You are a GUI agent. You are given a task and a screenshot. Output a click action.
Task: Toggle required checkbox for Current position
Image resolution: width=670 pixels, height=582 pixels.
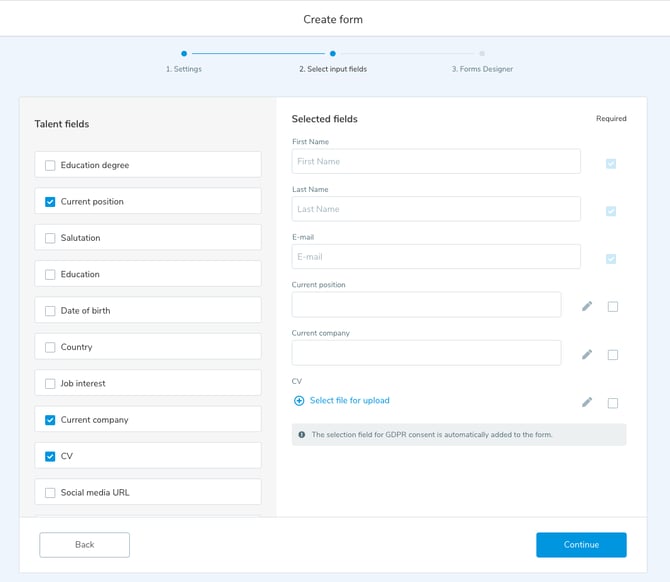[613, 307]
